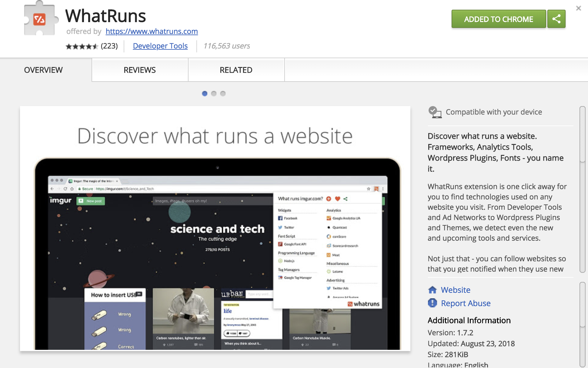
Task: Click the Report Abuse warning icon
Action: point(432,303)
